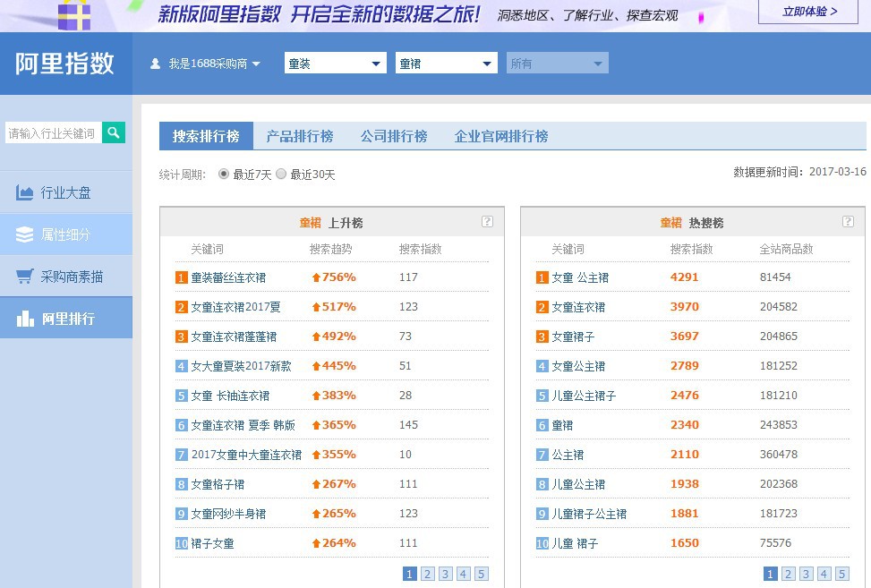Go to page 4 of 上升榜
The height and width of the screenshot is (588, 871).
point(464,574)
